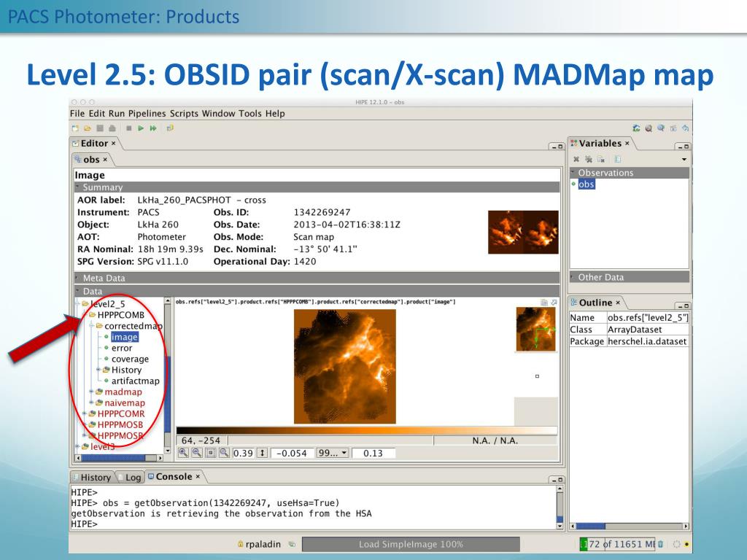Click the Open file folder icon
747x560 pixels.
pos(85,128)
